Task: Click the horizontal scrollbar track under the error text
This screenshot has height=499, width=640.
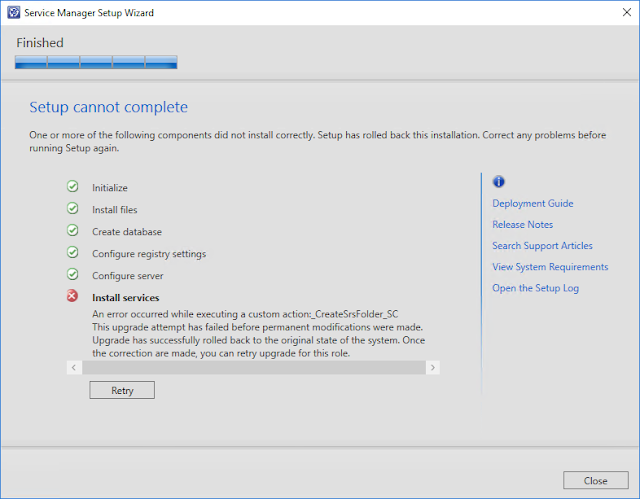Action: coord(253,368)
